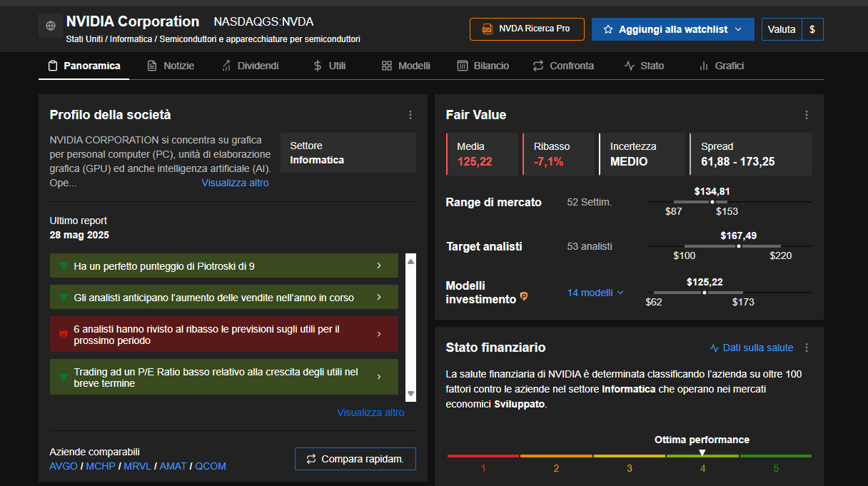The width and height of the screenshot is (868, 486).
Task: Open comparable company AMAT
Action: point(173,466)
